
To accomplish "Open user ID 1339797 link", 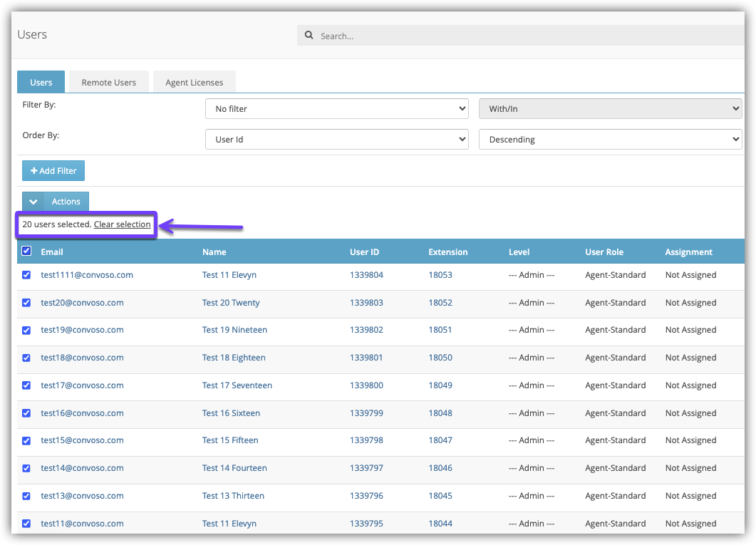I will 366,468.
